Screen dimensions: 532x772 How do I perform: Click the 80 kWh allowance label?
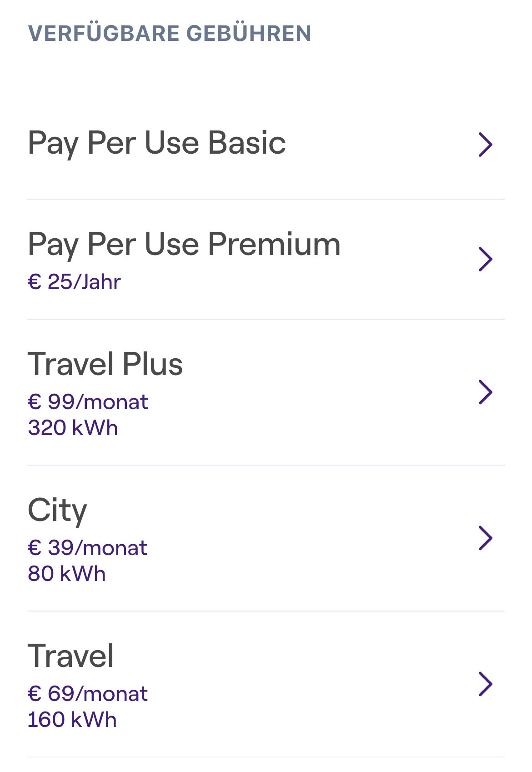66,574
